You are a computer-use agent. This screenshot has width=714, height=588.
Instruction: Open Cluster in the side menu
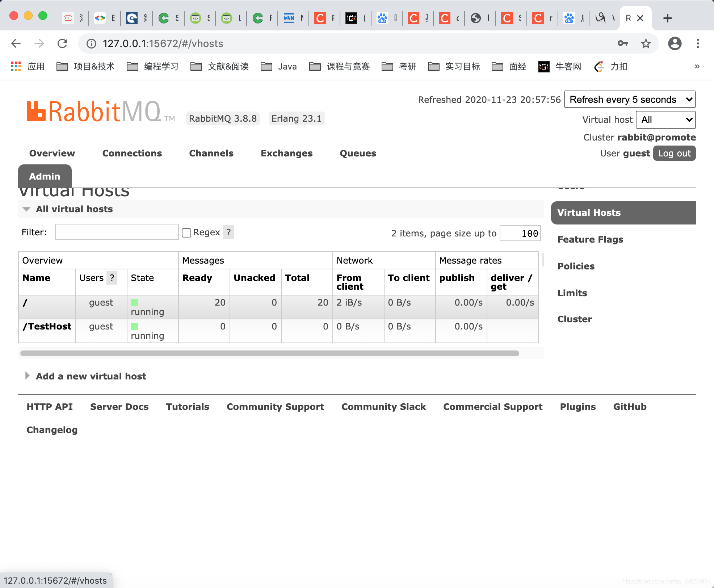pos(575,319)
